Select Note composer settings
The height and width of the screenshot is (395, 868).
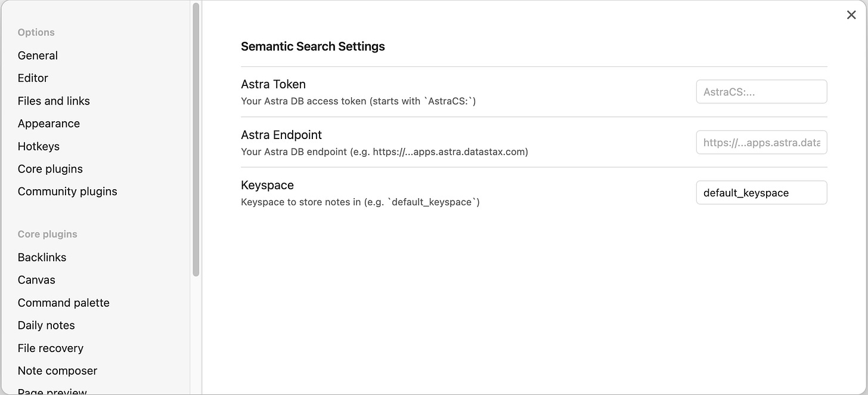point(57,371)
